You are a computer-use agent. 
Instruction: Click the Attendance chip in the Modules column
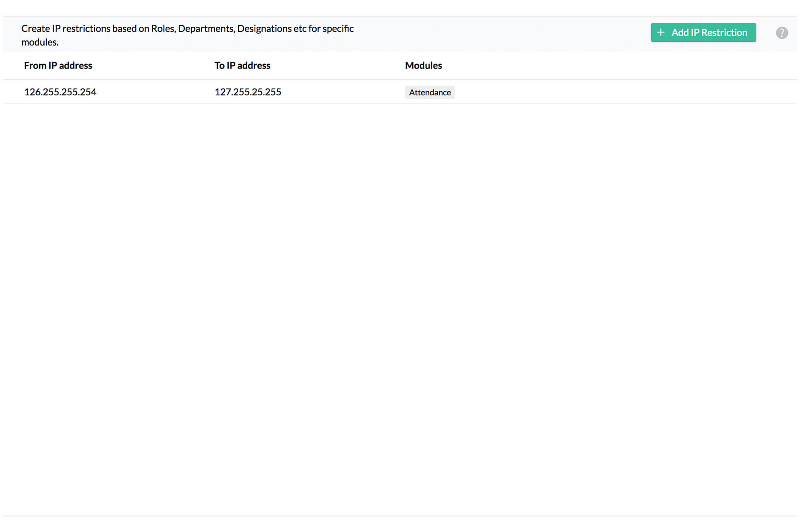coord(430,92)
